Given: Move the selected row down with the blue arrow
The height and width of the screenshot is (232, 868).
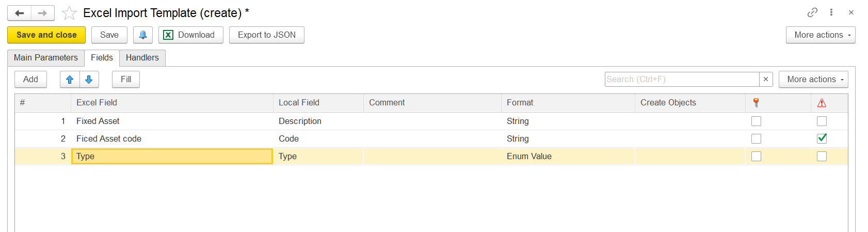Looking at the screenshot, I should (89, 79).
